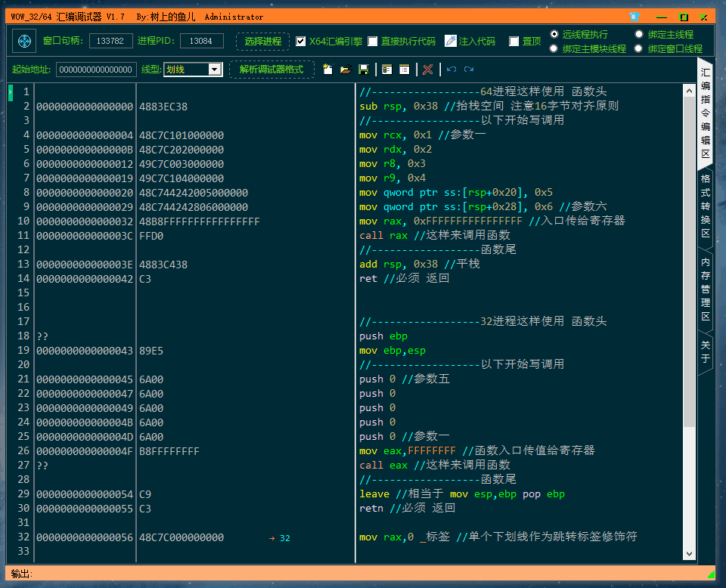Click the new file icon in toolbar

tap(327, 70)
